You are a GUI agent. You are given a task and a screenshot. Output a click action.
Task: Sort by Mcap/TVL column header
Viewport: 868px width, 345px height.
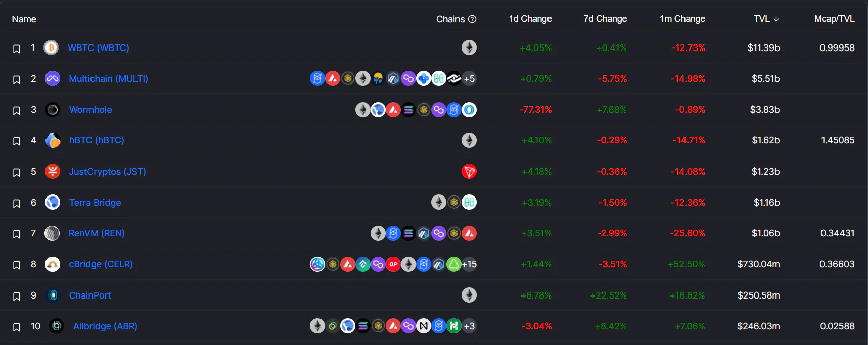click(834, 19)
